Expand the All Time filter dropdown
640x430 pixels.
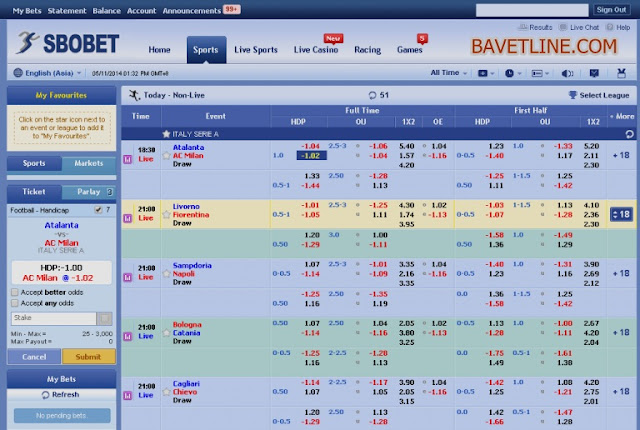pyautogui.click(x=449, y=73)
